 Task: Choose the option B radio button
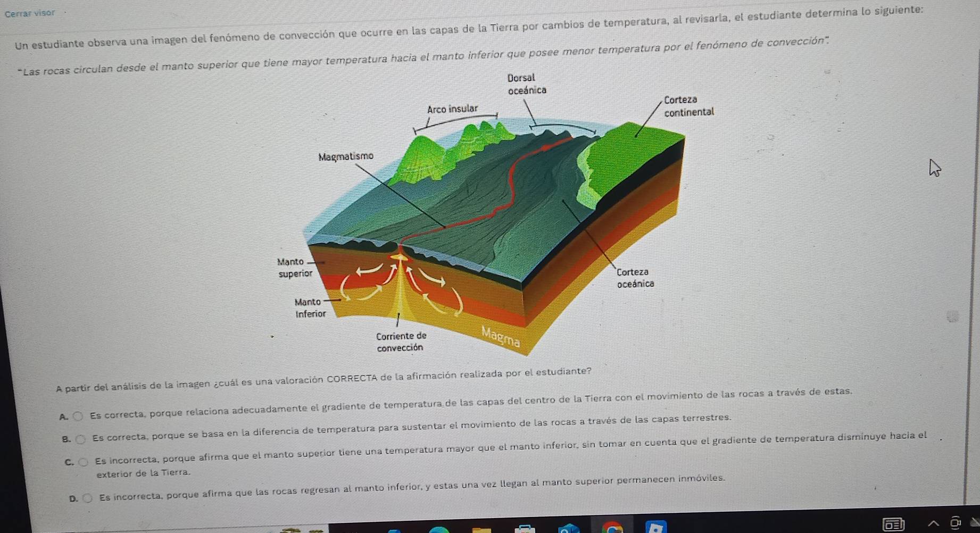(80, 439)
